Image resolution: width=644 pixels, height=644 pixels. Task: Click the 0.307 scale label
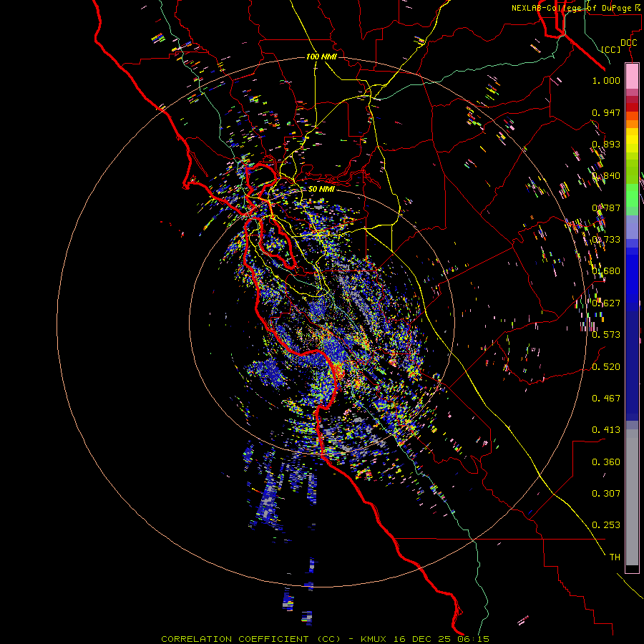(x=606, y=494)
